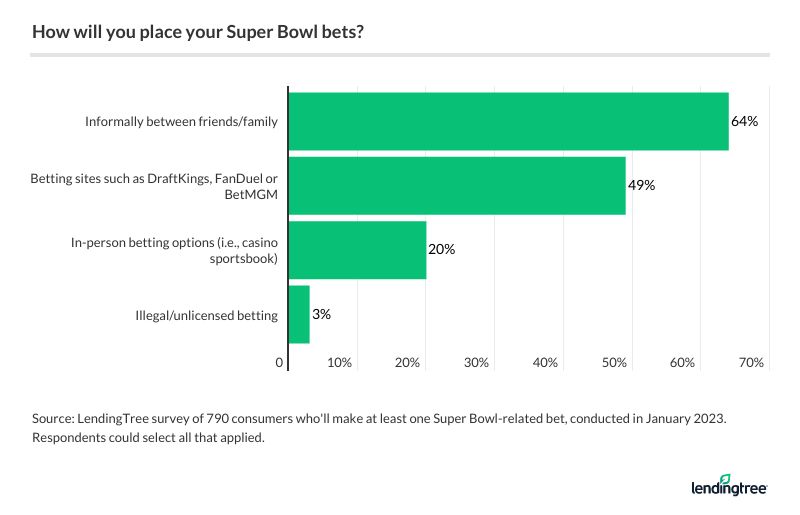This screenshot has height=515, width=800.
Task: Click the 70% x-axis tick label
Action: point(751,362)
